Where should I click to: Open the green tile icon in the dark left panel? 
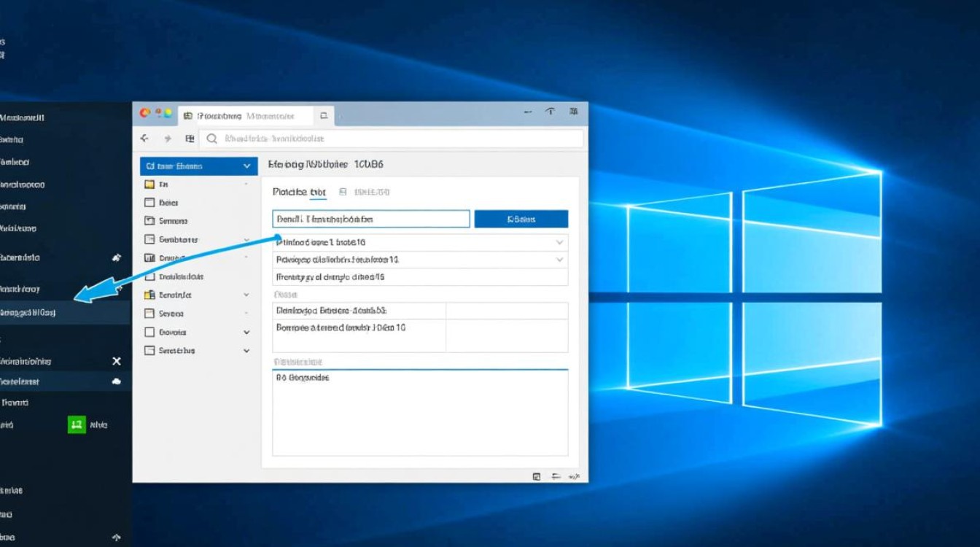pos(77,424)
